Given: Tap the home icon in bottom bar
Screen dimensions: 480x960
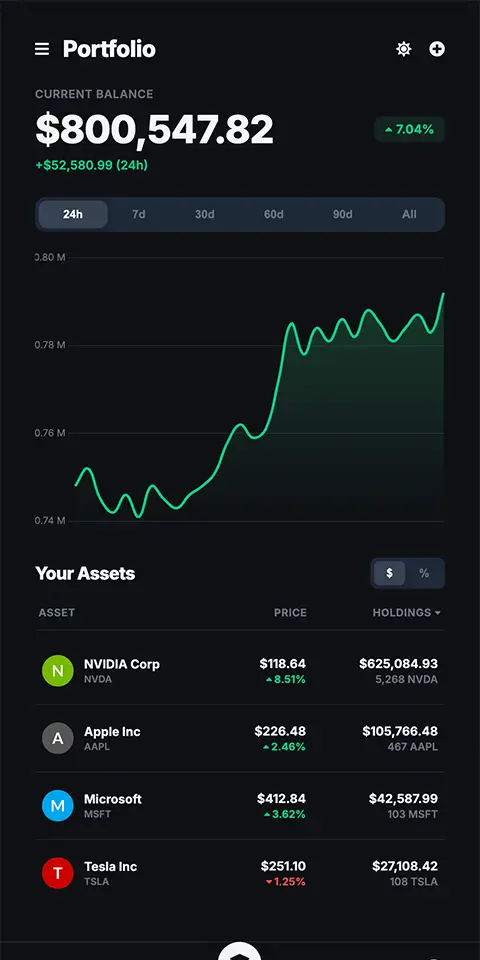Looking at the screenshot, I should coord(239,951).
